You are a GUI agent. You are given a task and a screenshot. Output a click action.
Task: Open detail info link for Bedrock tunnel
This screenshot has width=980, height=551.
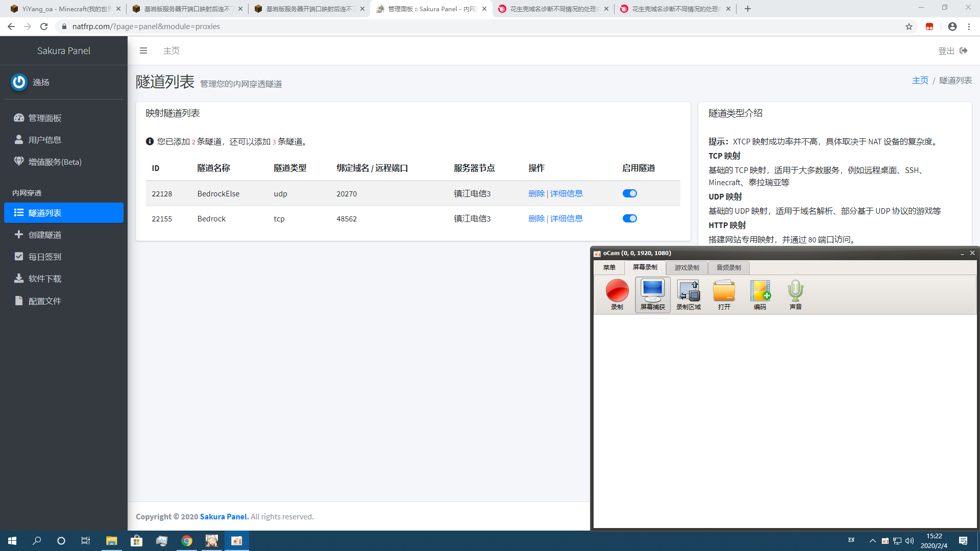tap(566, 218)
